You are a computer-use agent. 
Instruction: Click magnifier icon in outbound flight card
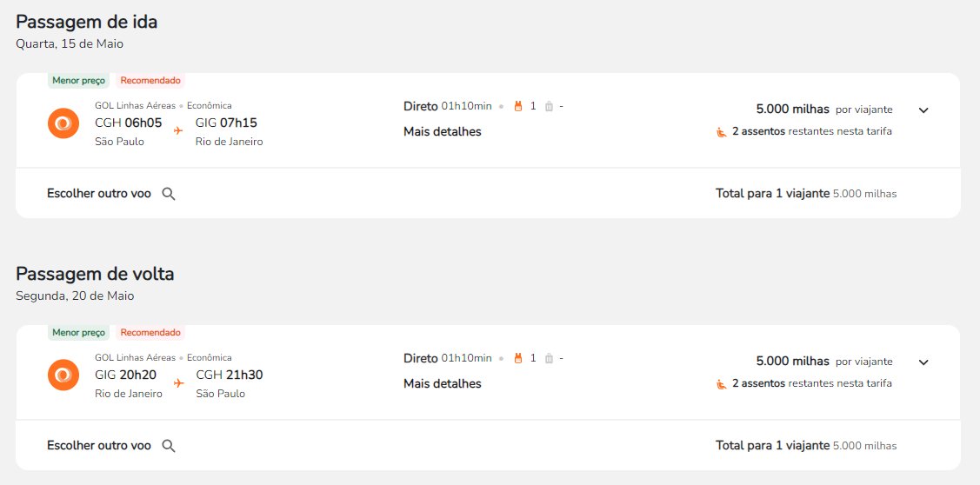(168, 194)
